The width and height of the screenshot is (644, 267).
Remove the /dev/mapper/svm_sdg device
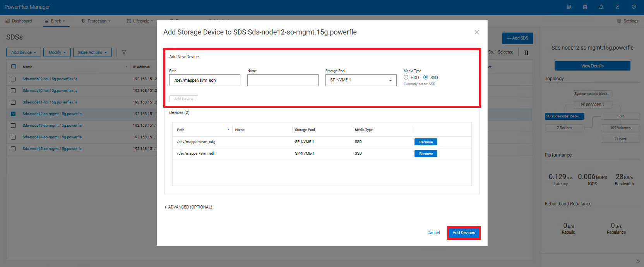[x=426, y=142]
